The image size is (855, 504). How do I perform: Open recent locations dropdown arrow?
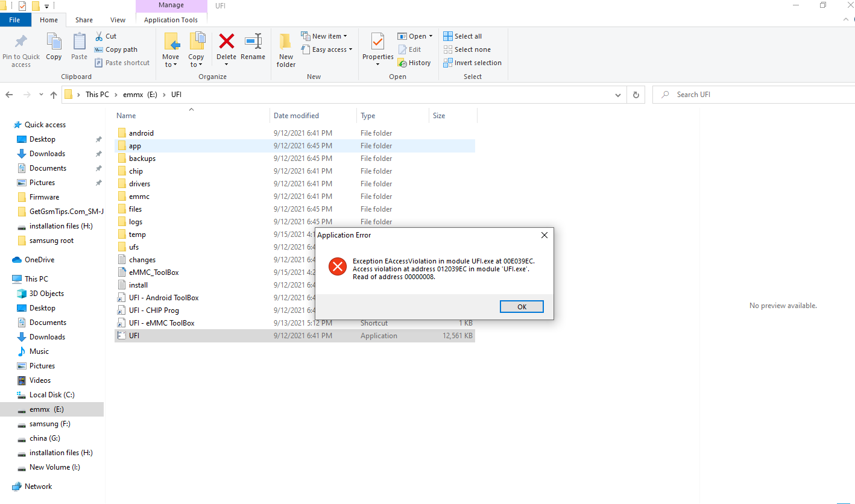tap(41, 95)
